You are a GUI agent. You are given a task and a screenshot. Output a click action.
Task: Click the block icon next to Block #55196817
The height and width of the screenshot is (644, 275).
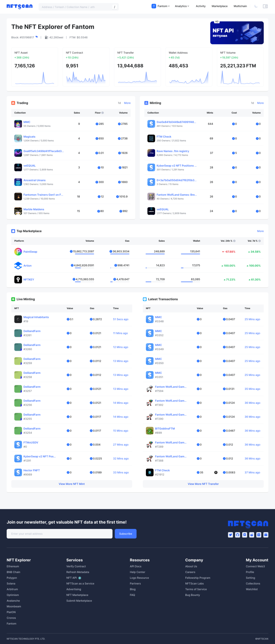click(37, 37)
